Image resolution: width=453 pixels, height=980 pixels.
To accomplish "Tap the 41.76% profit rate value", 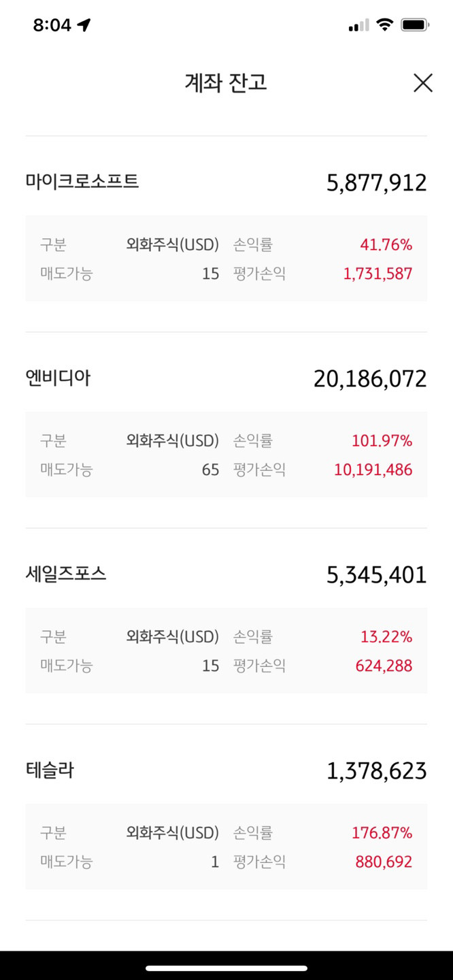I will (386, 245).
